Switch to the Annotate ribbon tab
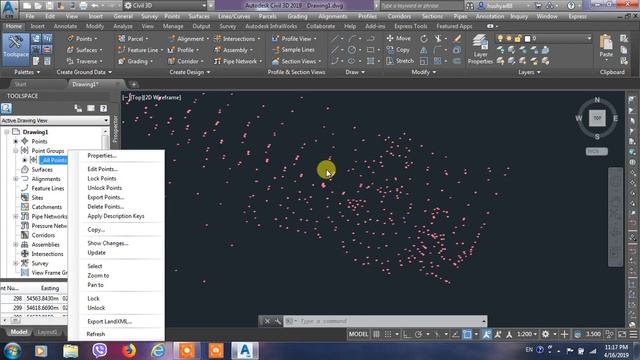The image size is (640, 360). tap(65, 26)
